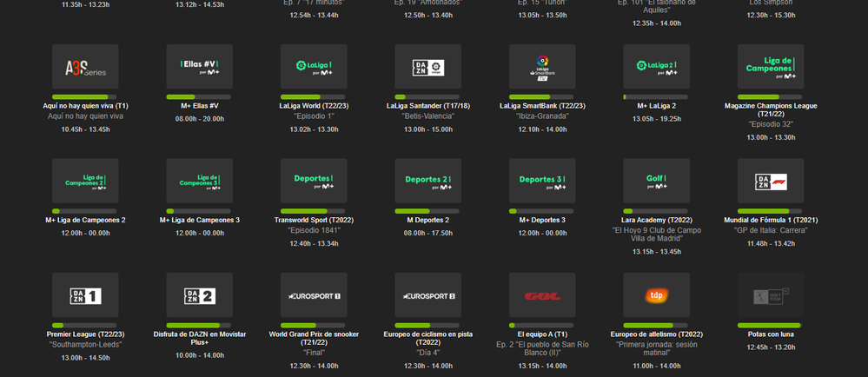Click "Día 4" under Europeo de ciclismo
The image size is (868, 377).
tap(427, 353)
